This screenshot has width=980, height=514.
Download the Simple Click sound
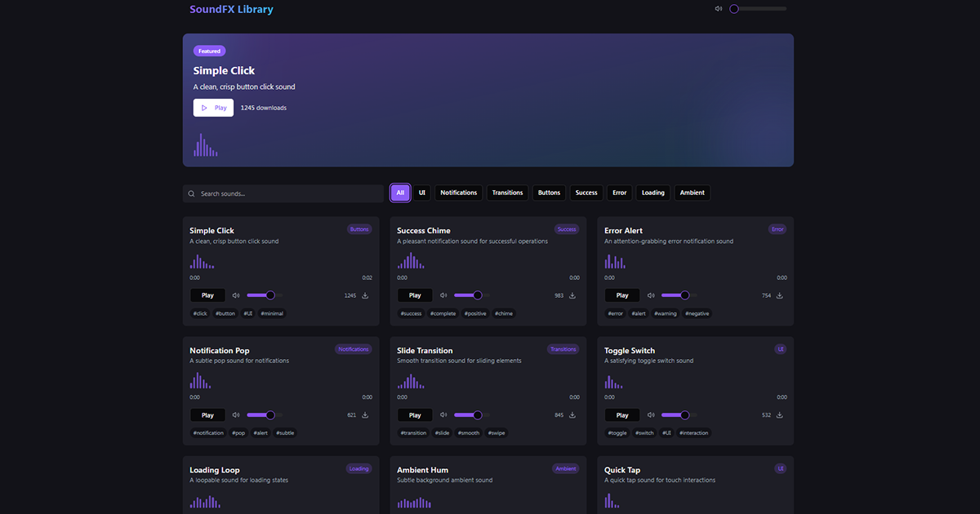[365, 295]
